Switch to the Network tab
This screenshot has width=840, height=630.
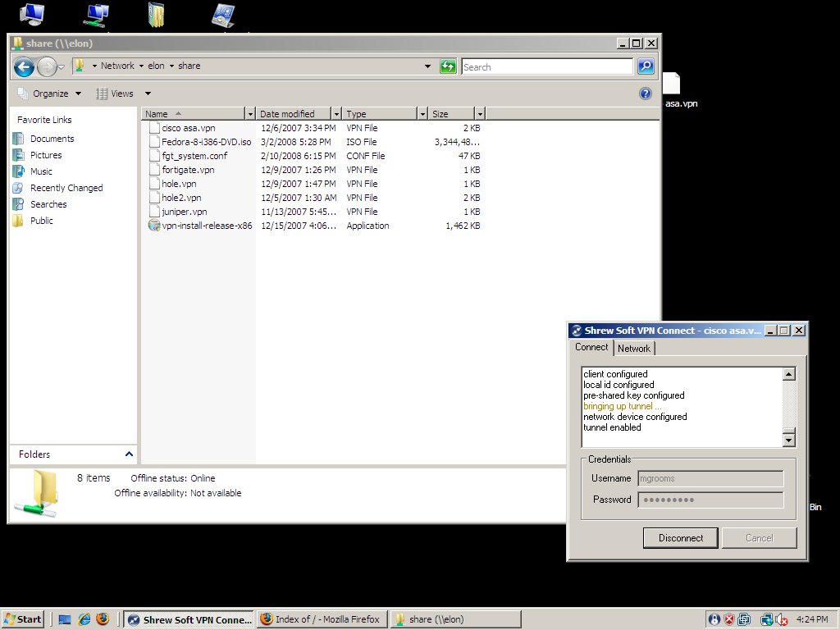tap(634, 349)
